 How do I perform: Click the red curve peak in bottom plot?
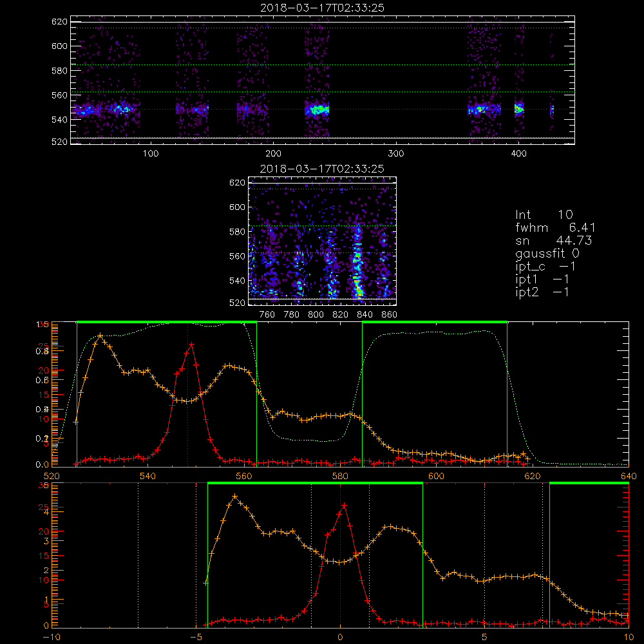(x=344, y=505)
